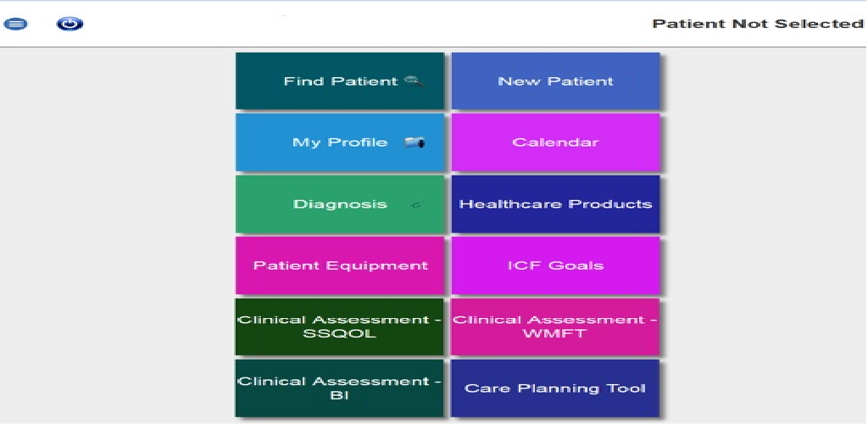The height and width of the screenshot is (424, 868).
Task: Click the magnifying glass on Find Patient
Action: click(414, 81)
